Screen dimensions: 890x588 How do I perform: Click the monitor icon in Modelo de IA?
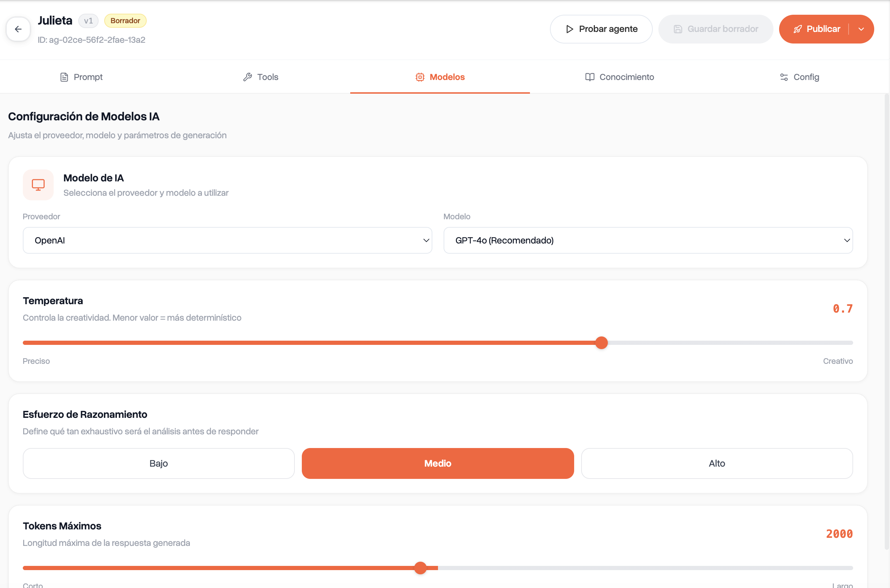coord(38,185)
